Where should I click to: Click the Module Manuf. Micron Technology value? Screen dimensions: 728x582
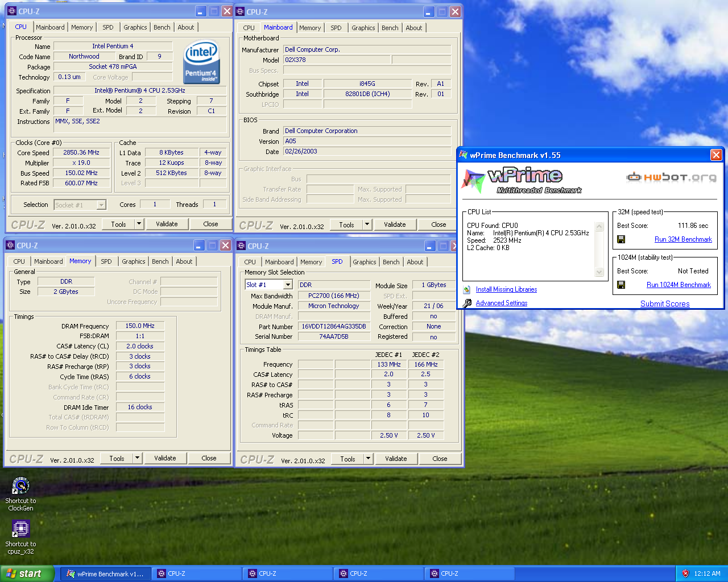click(x=334, y=306)
